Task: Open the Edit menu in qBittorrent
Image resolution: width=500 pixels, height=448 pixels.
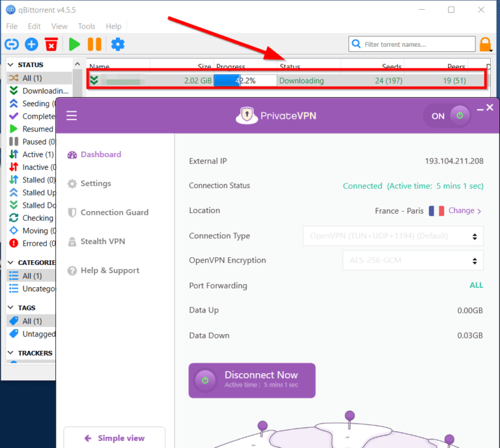Action: coord(34,27)
